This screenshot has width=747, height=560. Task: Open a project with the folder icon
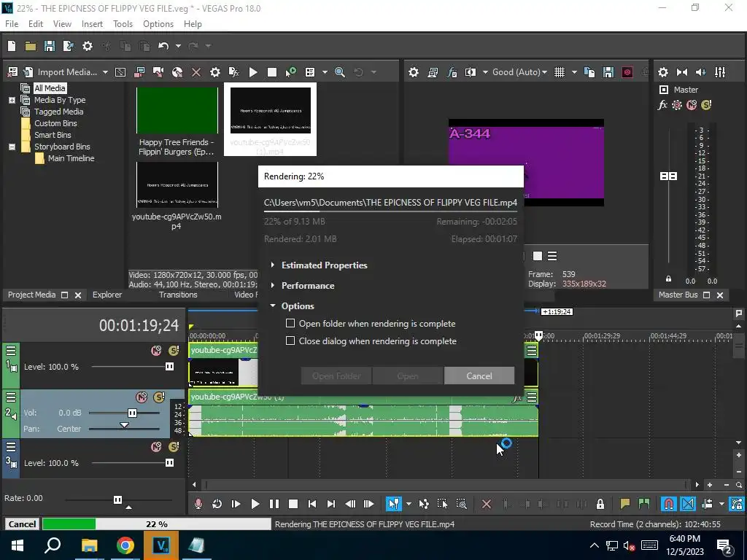31,46
